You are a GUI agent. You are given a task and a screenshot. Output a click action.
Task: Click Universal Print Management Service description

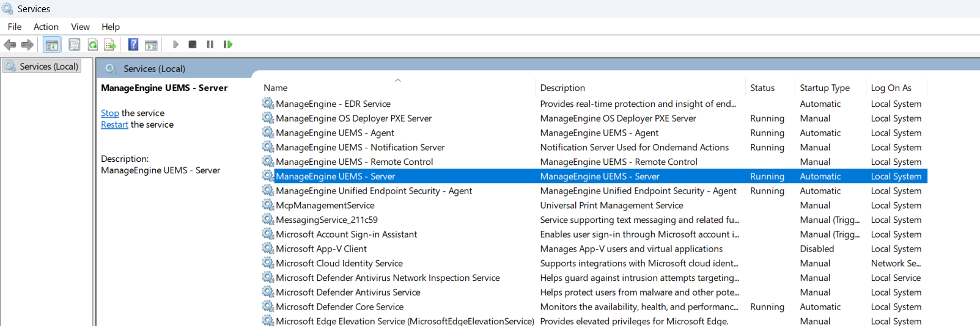[x=611, y=206]
